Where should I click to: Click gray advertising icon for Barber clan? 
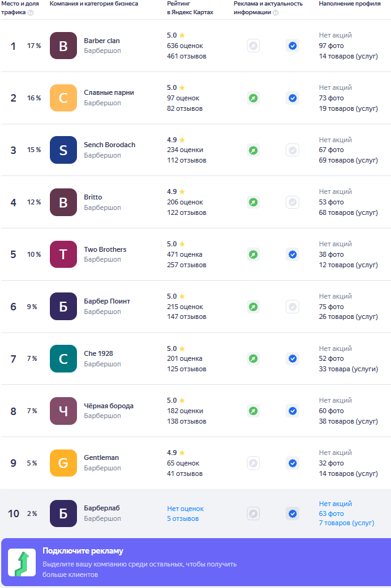click(253, 46)
